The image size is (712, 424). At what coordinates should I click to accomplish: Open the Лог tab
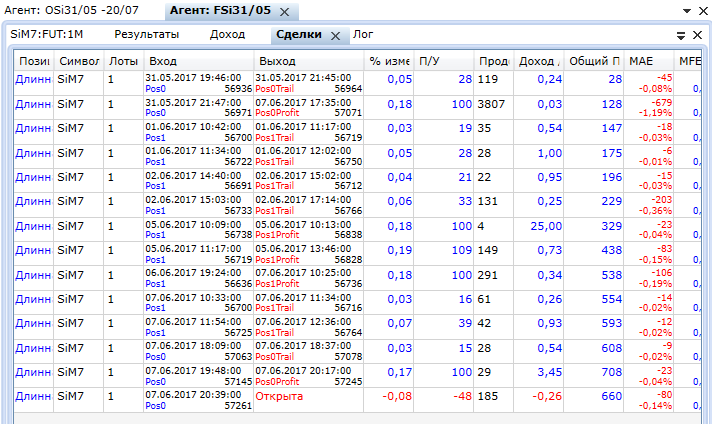coord(363,35)
